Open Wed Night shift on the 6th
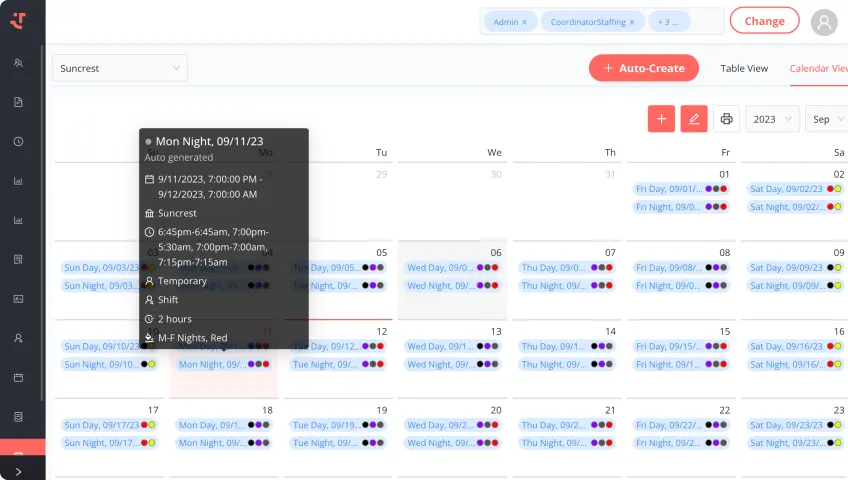The image size is (848, 480). (x=453, y=285)
